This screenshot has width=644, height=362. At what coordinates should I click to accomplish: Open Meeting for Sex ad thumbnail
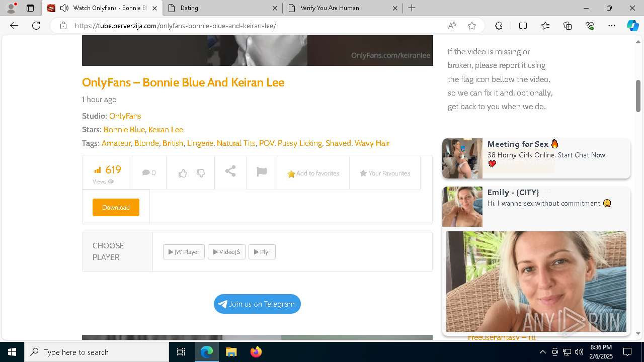[462, 158]
